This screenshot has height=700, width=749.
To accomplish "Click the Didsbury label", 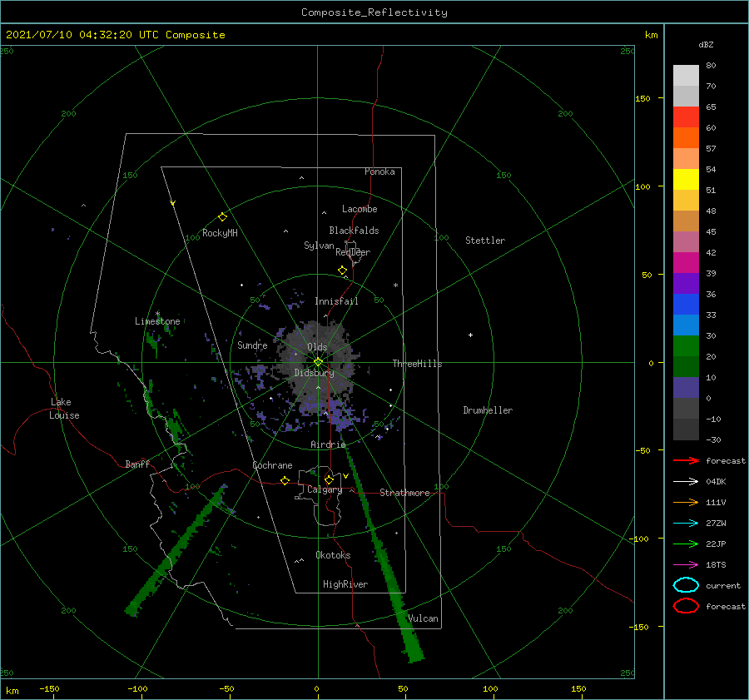I will pos(314,373).
